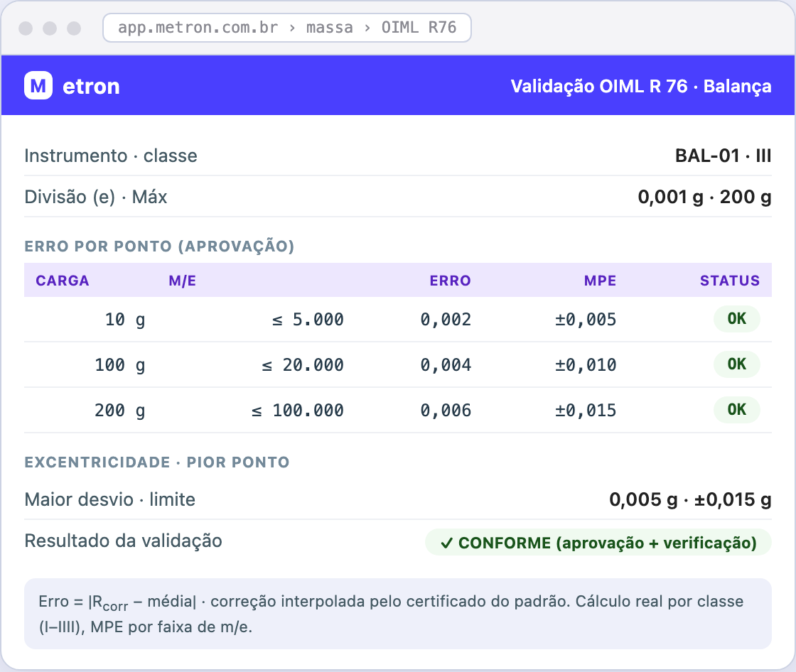Click the ≤ 5.000 m/e value
Image resolution: width=796 pixels, height=672 pixels.
point(308,319)
